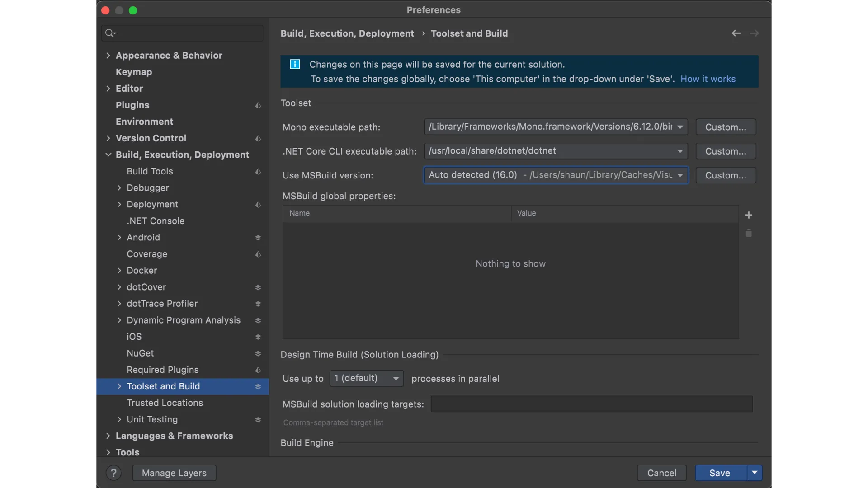Click Build, Execution, Deployment breadcrumb
Viewport: 868px width, 488px height.
click(x=347, y=33)
